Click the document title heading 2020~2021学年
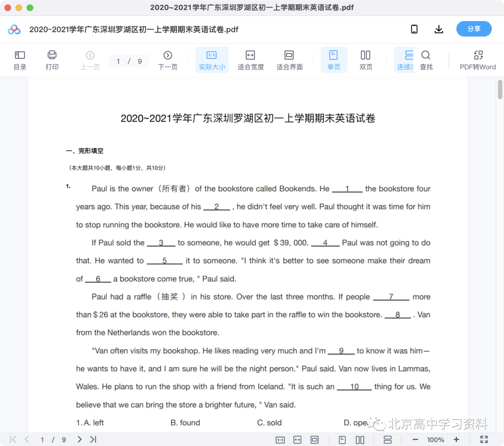The image size is (504, 446). (248, 118)
